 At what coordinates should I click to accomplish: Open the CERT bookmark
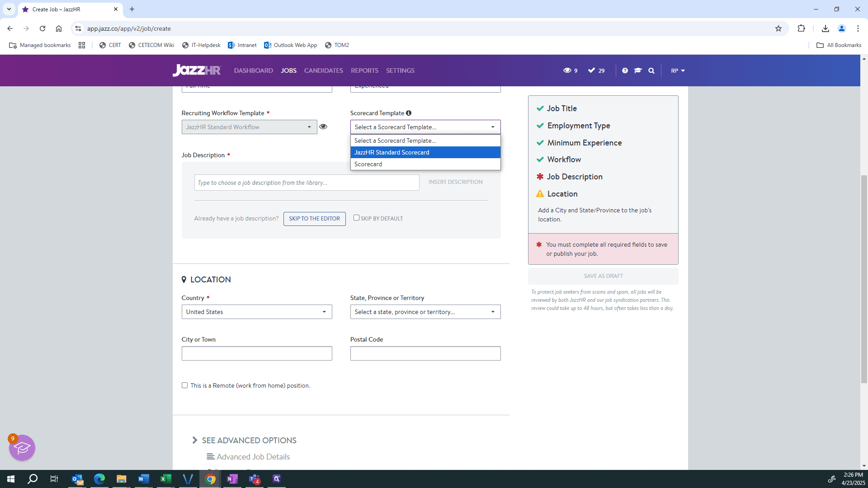click(110, 45)
